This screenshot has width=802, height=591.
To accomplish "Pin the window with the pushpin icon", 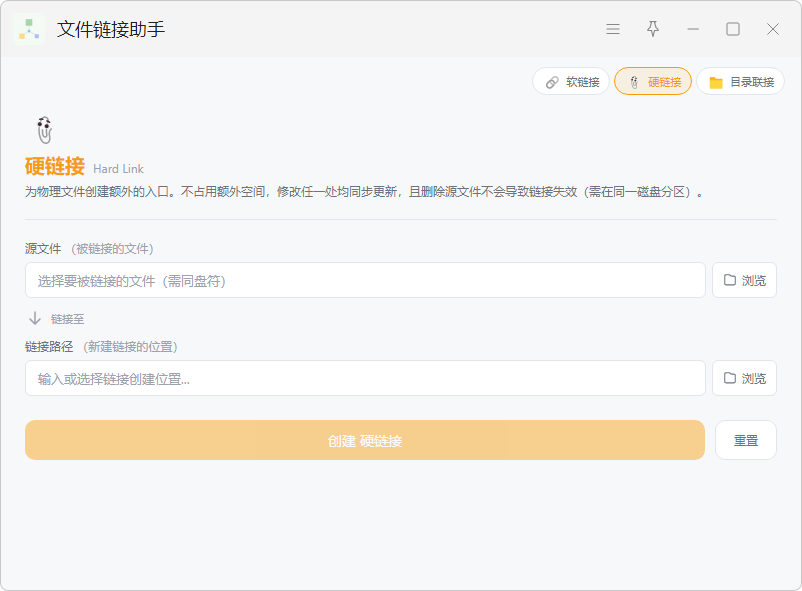I will tap(653, 29).
